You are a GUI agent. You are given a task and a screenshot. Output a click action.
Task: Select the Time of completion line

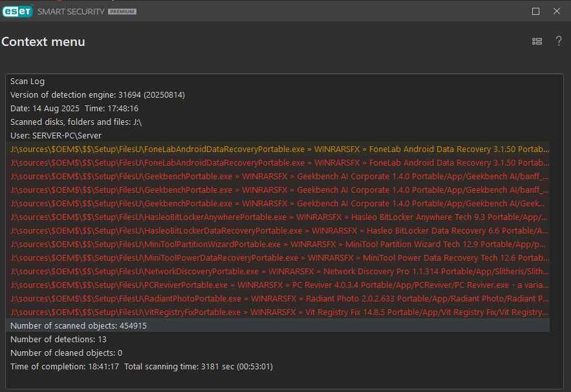pos(278,367)
